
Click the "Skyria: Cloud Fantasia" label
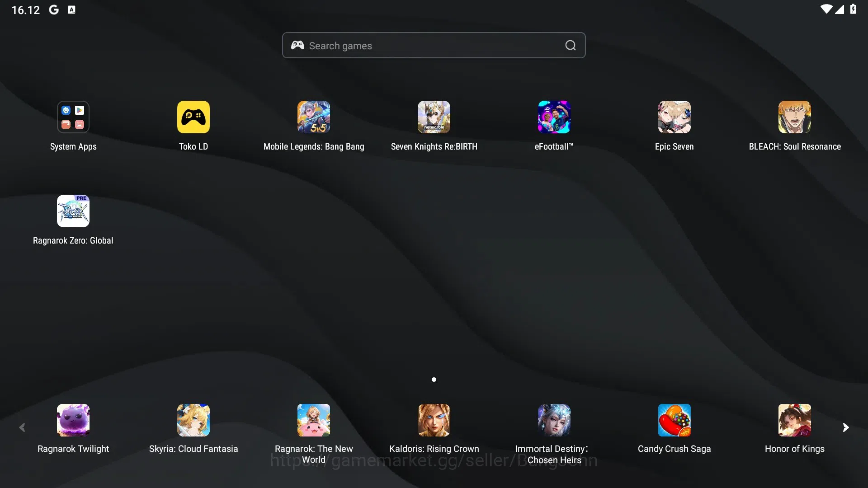pyautogui.click(x=193, y=449)
